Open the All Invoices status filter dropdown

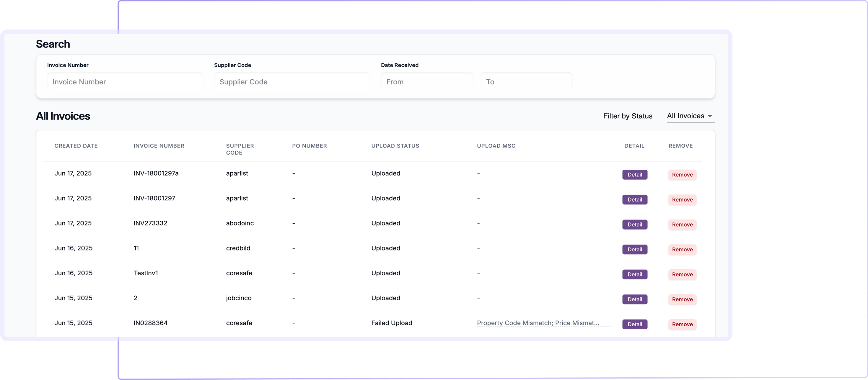point(686,116)
